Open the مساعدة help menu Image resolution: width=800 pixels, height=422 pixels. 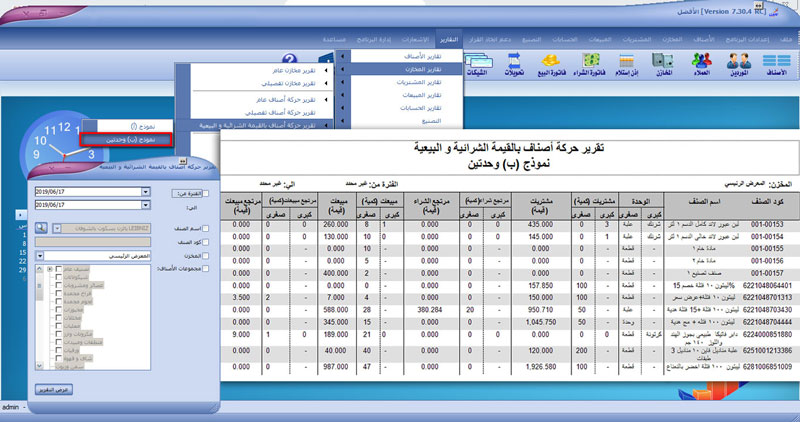click(334, 39)
